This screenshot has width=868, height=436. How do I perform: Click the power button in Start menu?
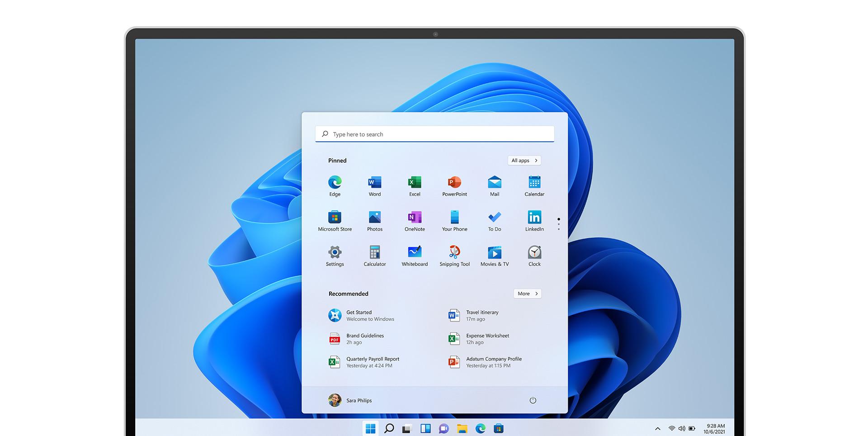coord(533,400)
